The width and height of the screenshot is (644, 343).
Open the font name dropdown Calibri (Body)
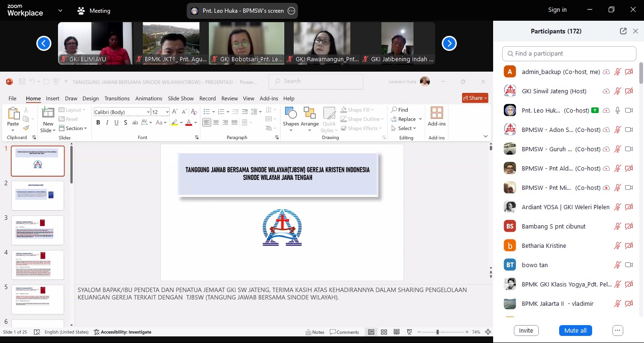pos(147,112)
